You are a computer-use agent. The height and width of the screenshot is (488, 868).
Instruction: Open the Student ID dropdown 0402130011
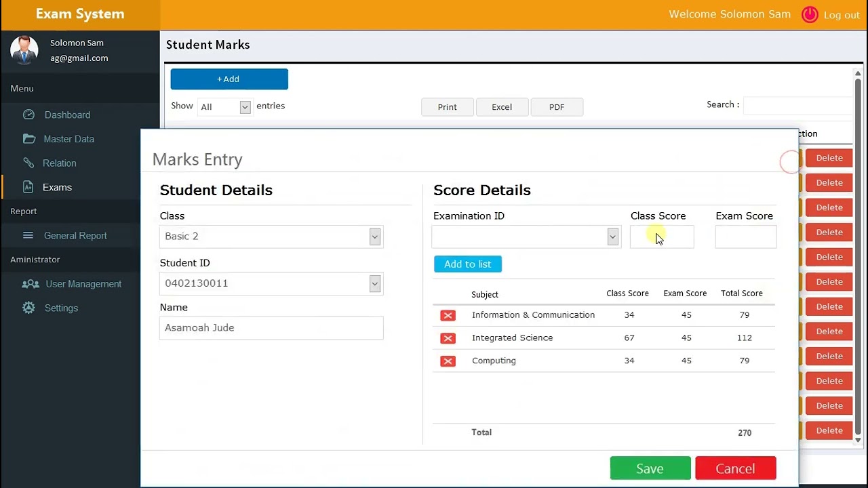271,283
